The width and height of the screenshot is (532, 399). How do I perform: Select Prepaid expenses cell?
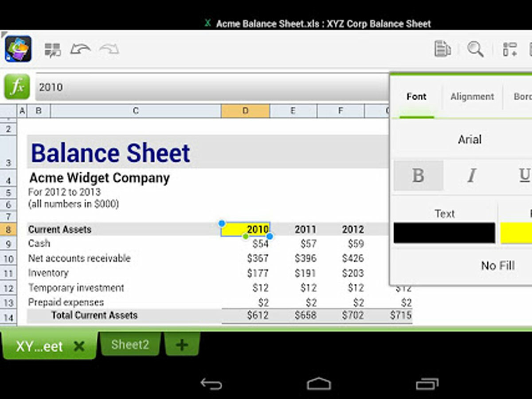66,302
